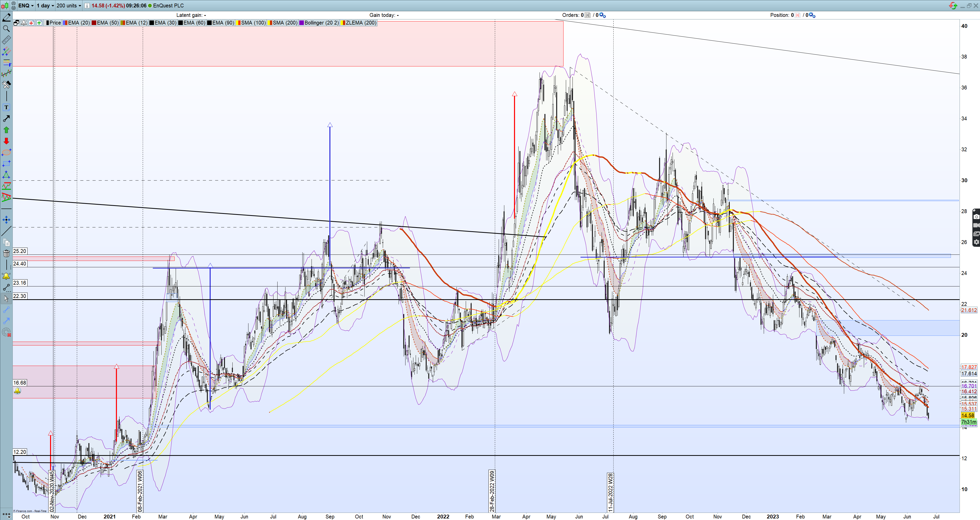The image size is (980, 520).
Task: Choose the wedge pattern drawing tool
Action: (x=6, y=197)
